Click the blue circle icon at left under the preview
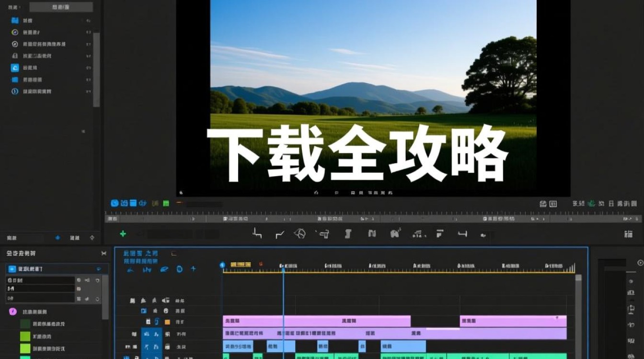644x359 pixels. (x=115, y=203)
